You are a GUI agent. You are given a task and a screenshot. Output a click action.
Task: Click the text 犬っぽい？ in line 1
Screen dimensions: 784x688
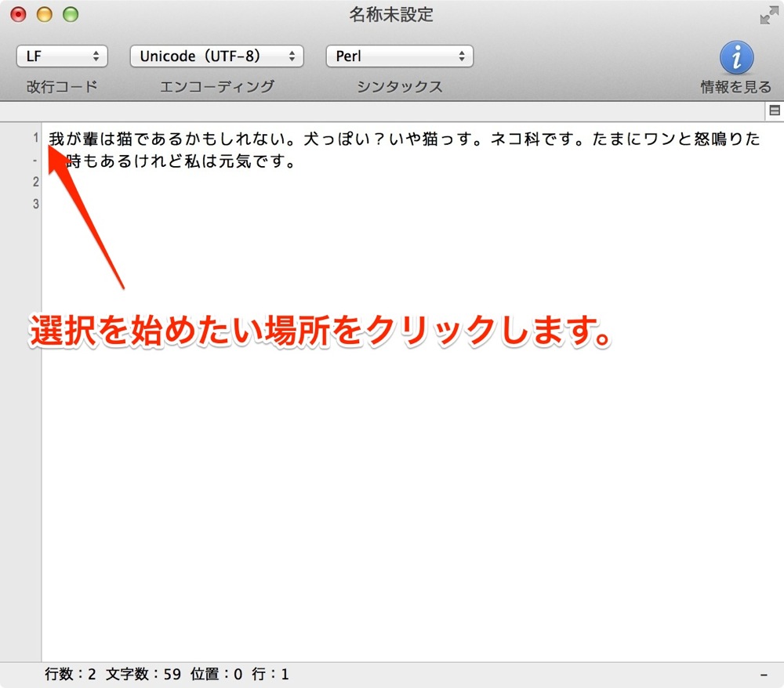pos(344,139)
